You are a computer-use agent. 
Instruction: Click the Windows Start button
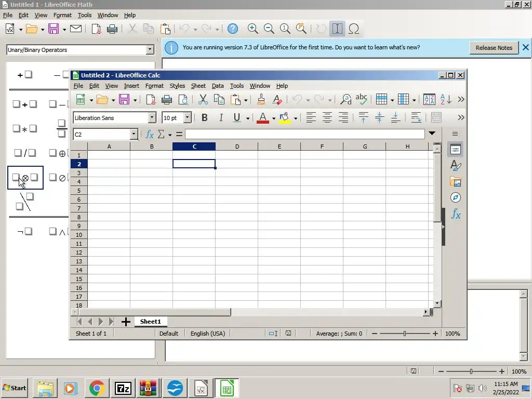[14, 388]
